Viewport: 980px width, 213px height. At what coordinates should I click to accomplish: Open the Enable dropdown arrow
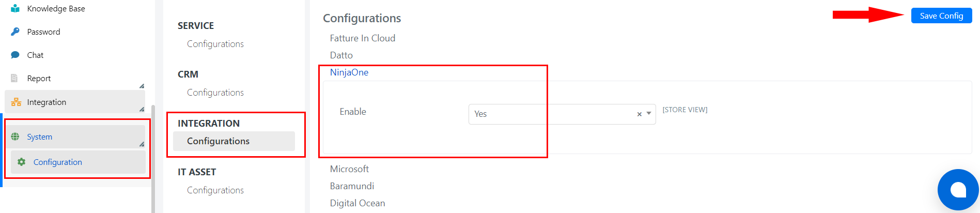point(649,114)
